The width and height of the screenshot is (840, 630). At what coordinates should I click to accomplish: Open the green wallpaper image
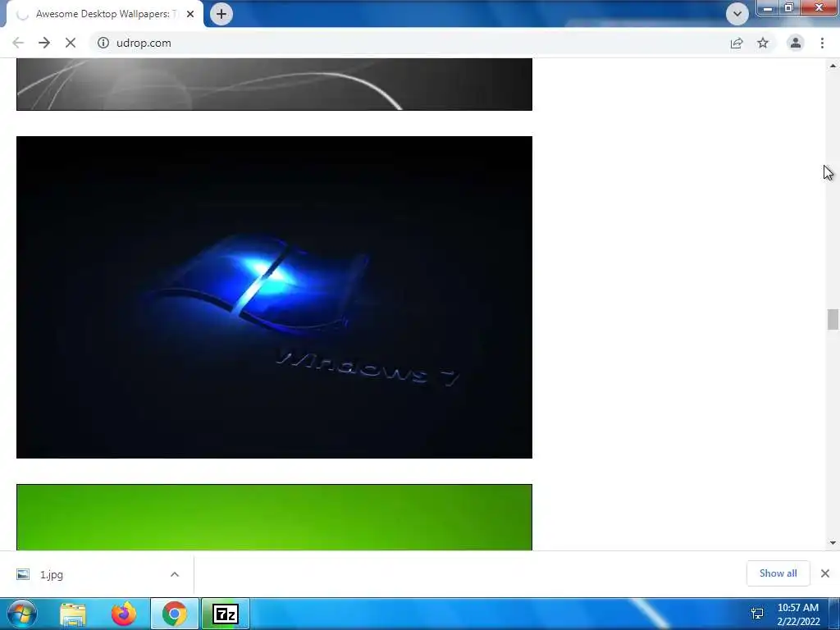[274, 517]
